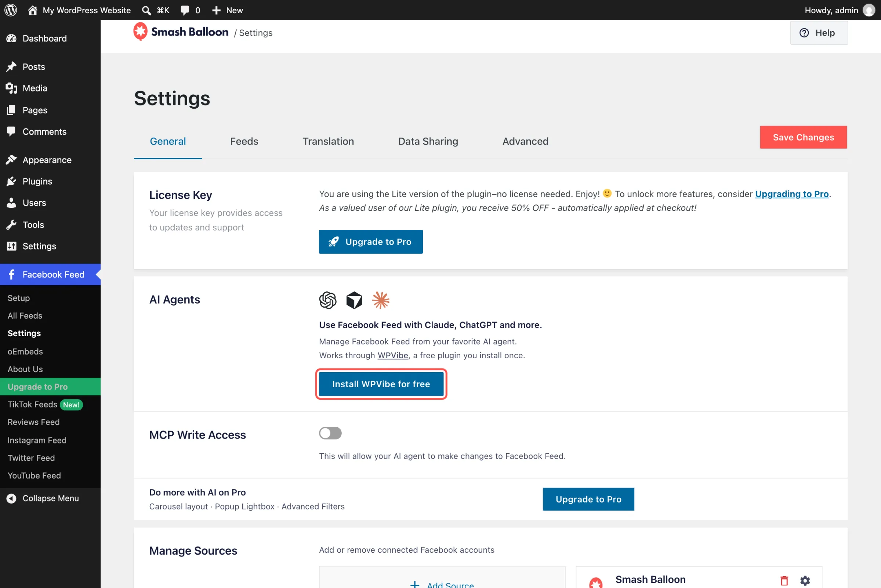Go to Pages in the sidebar
881x588 pixels.
(x=50, y=110)
